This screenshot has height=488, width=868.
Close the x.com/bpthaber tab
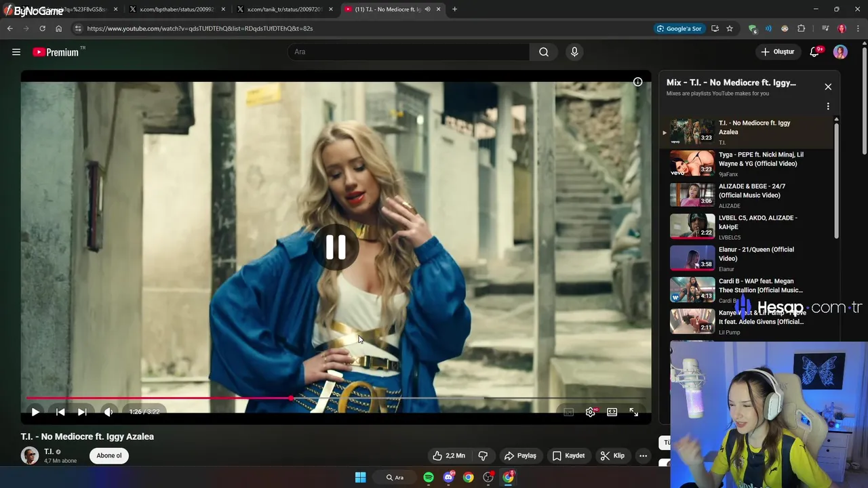pyautogui.click(x=223, y=9)
